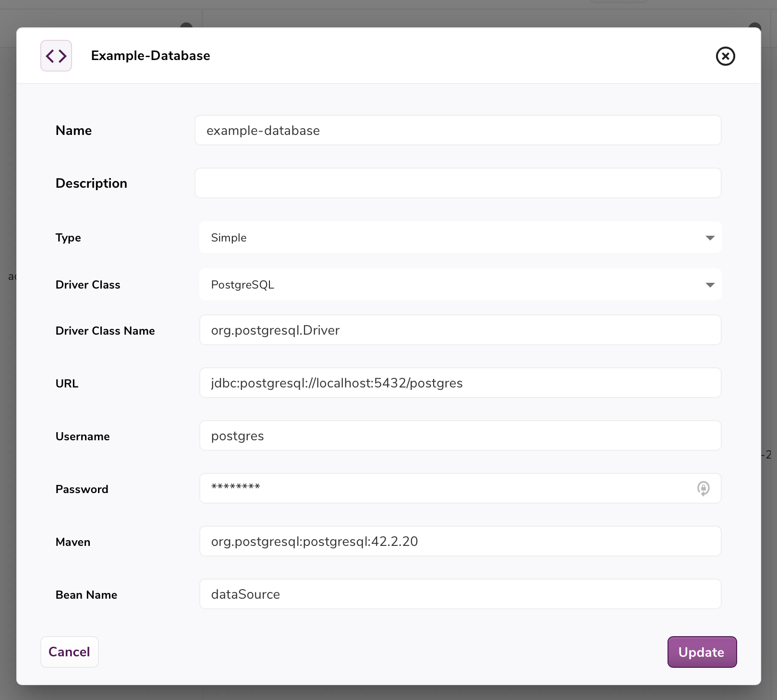
Task: Click the Driver Class Name field
Action: [460, 330]
